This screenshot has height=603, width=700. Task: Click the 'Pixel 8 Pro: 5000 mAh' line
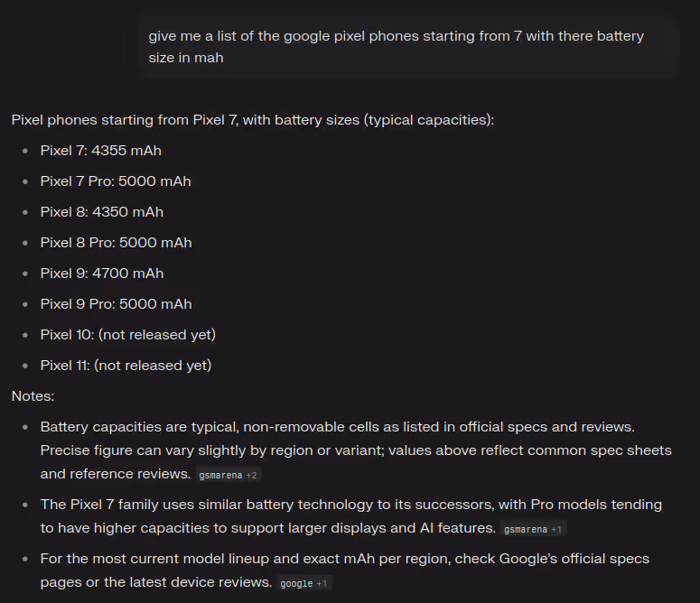click(x=117, y=243)
